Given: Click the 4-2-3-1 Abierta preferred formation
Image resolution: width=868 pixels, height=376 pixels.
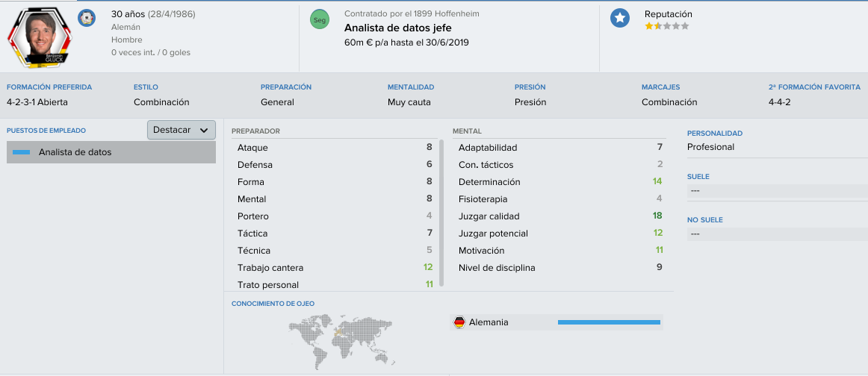Looking at the screenshot, I should coord(37,102).
